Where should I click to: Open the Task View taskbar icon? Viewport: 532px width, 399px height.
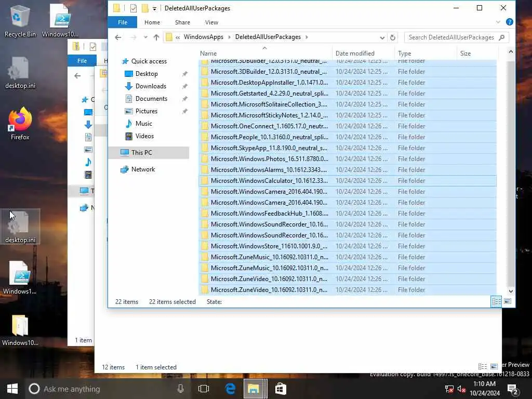[x=204, y=389]
